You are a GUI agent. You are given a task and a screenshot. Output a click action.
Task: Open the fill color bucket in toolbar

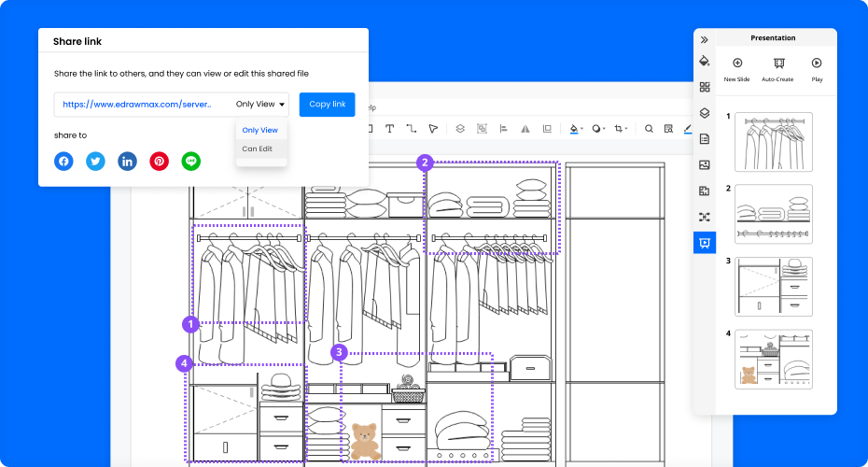point(575,129)
